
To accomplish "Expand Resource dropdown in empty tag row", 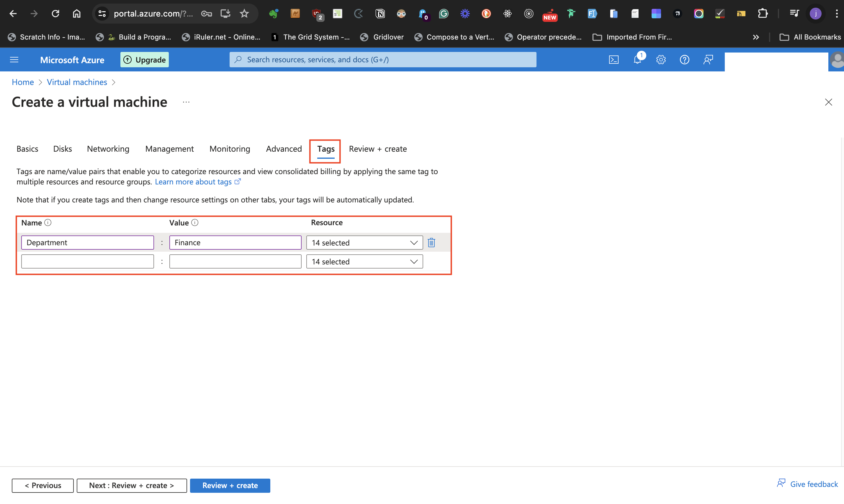I will pos(364,261).
